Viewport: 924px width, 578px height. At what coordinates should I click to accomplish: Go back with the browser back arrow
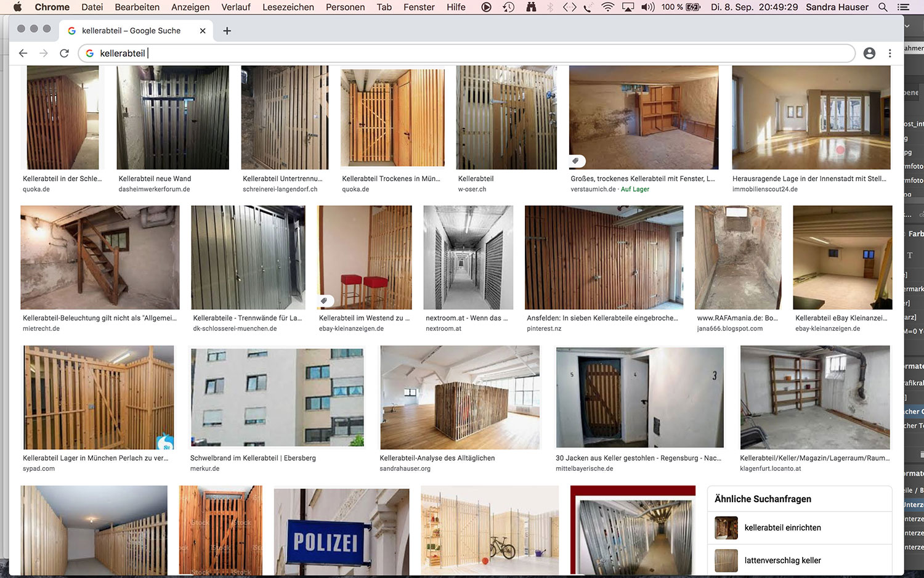(23, 54)
